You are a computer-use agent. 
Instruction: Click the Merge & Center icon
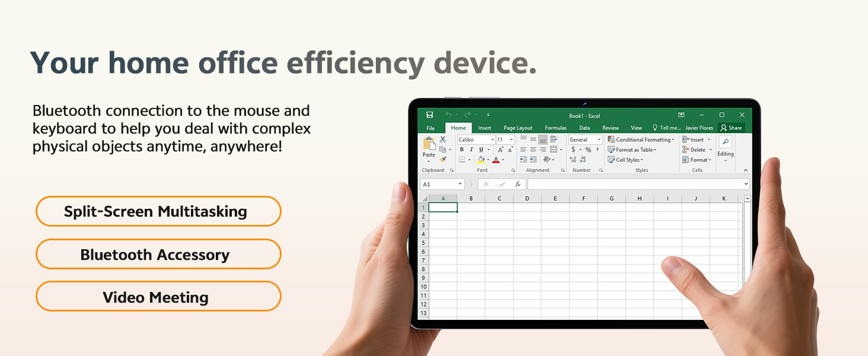tap(554, 150)
